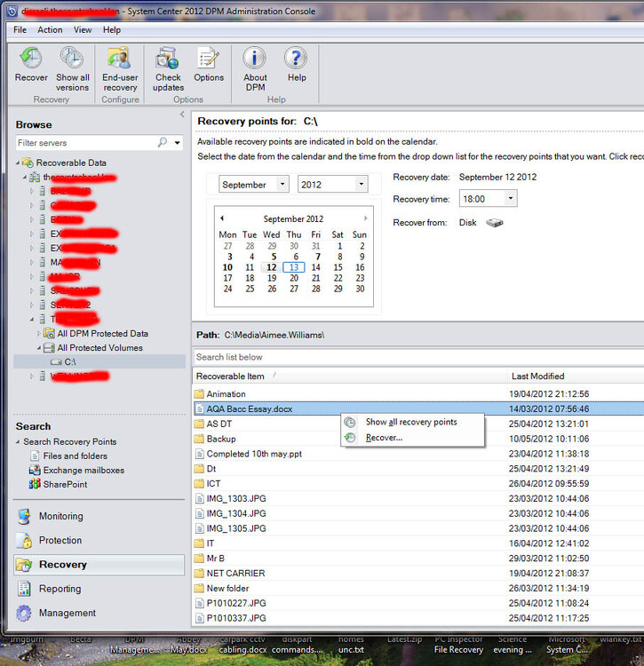This screenshot has height=666, width=644.
Task: Open End-user recovery configuration
Action: tap(119, 58)
